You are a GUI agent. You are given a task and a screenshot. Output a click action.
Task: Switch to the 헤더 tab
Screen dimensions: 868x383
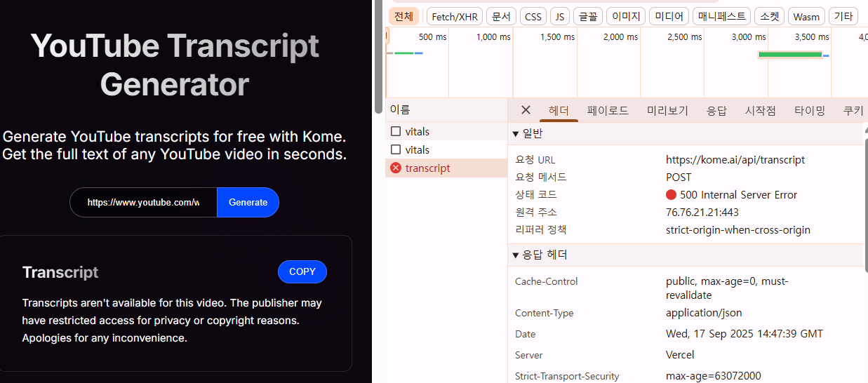pos(559,110)
